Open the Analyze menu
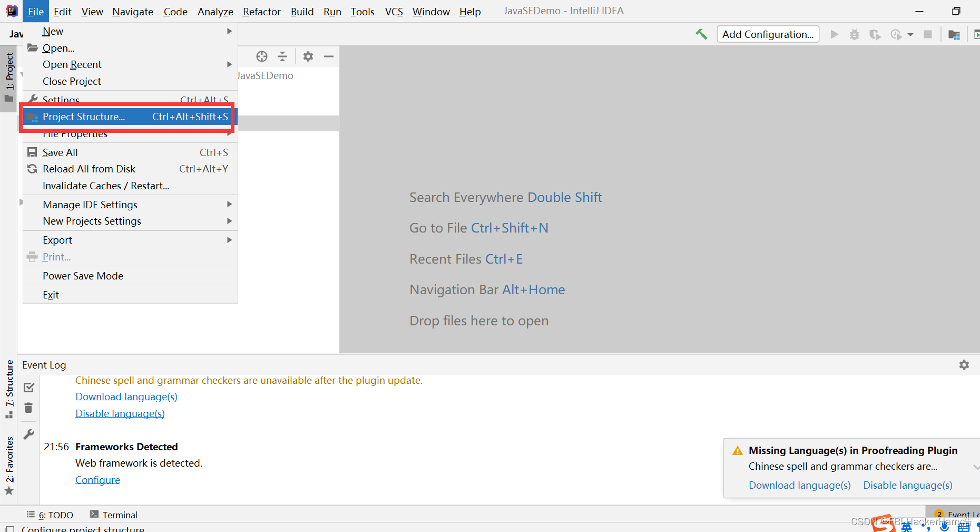980x532 pixels. pyautogui.click(x=215, y=11)
